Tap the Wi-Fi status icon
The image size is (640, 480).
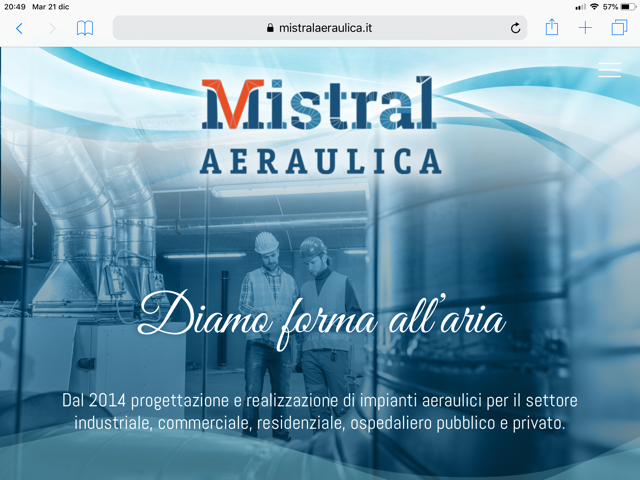coord(594,6)
